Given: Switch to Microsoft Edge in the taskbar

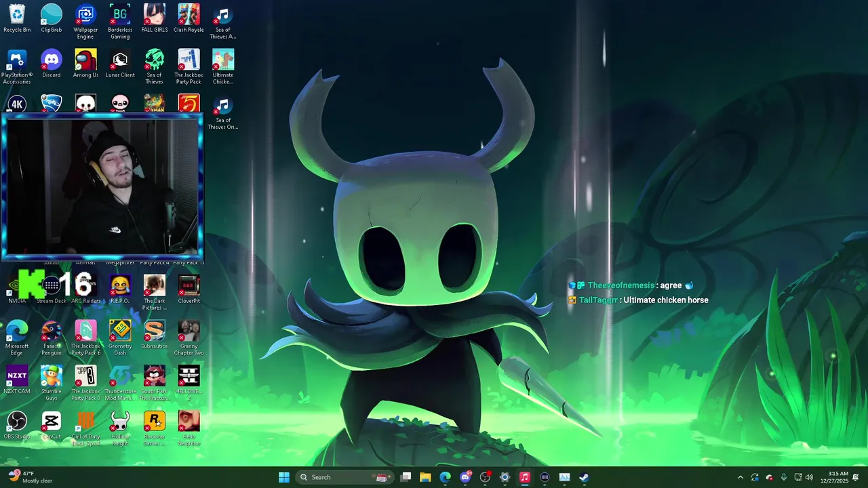Looking at the screenshot, I should point(445,477).
